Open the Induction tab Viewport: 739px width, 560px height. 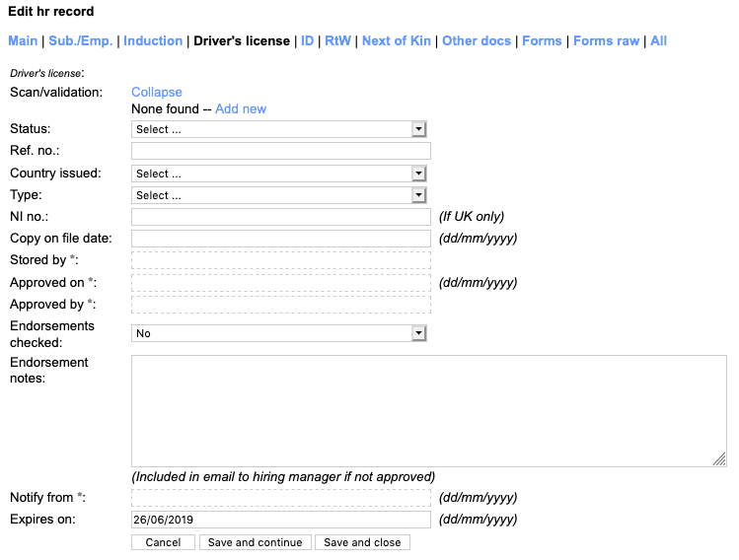pos(153,40)
